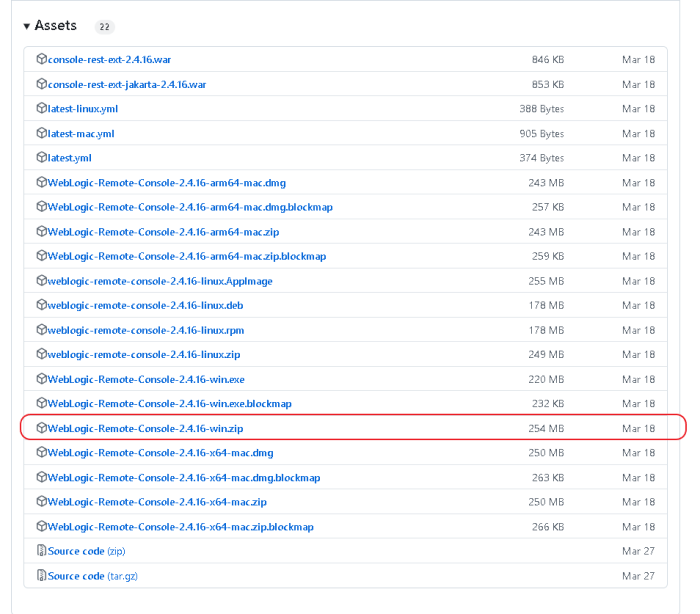Click package icon beside latest-mac.yml
Screen dimensions: 700x614
tap(42, 133)
